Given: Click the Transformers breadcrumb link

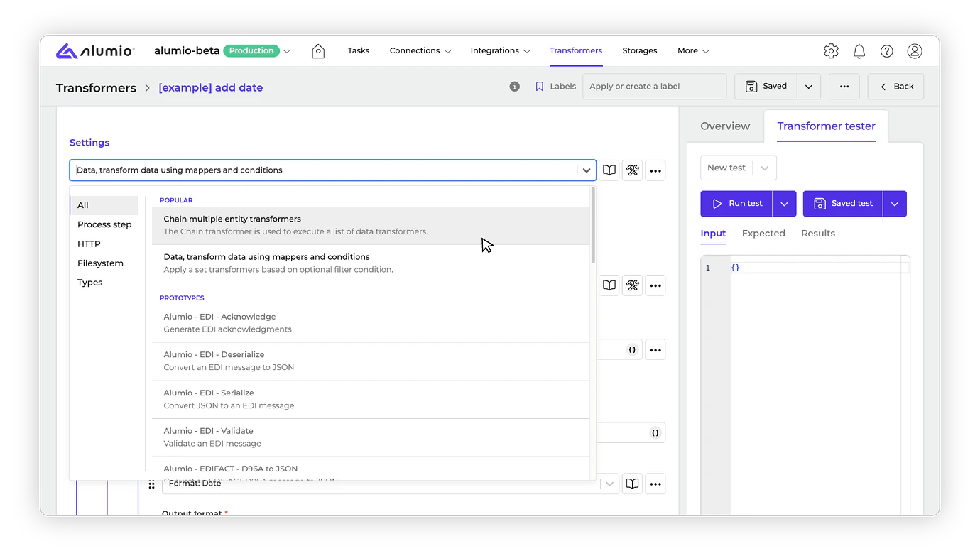Looking at the screenshot, I should 96,88.
